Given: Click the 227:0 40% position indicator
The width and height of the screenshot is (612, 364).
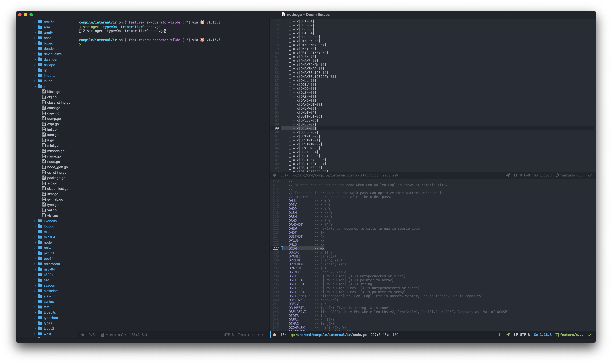Looking at the screenshot, I should point(380,335).
